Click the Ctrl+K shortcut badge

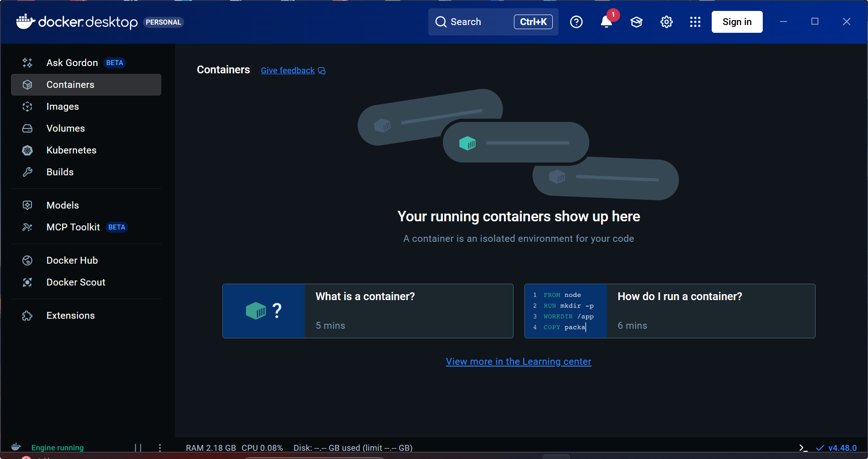[533, 22]
